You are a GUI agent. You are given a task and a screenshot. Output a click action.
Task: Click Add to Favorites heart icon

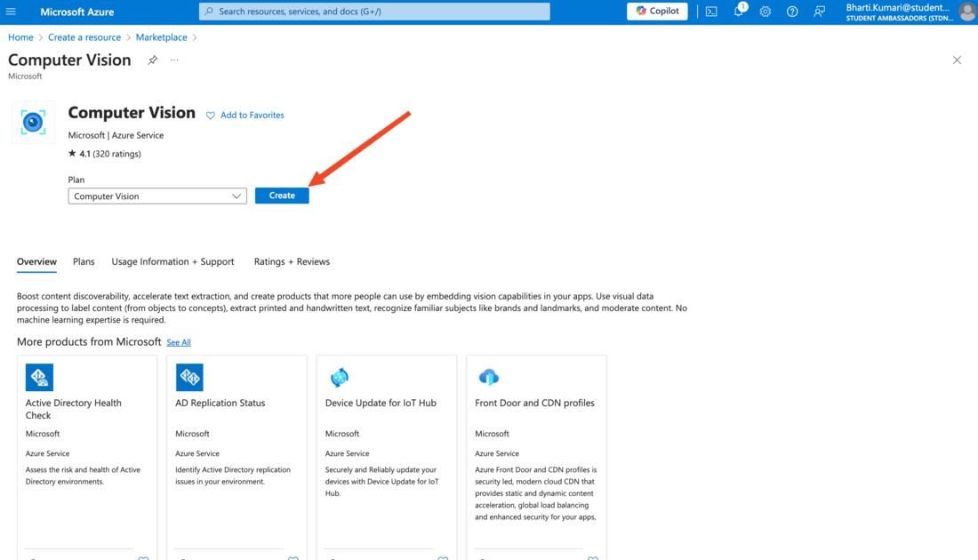point(211,116)
